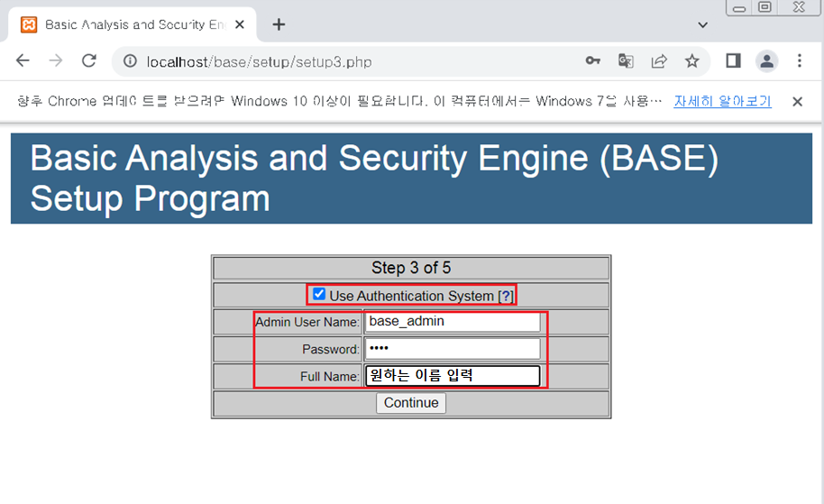Reload the setup3.php page

[x=89, y=61]
